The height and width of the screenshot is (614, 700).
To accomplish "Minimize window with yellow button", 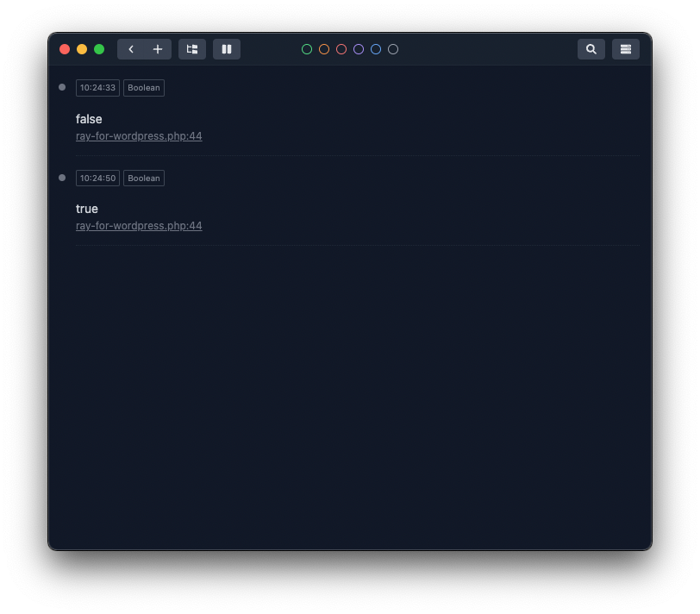I will [82, 49].
